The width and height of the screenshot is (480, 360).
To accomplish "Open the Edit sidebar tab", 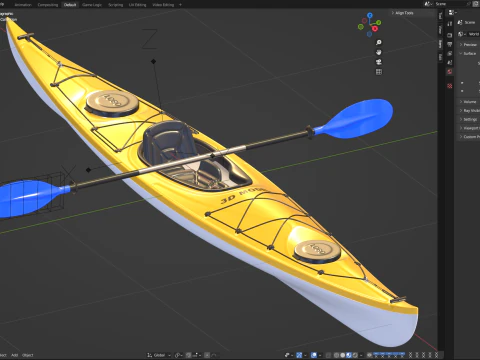I will pos(440,57).
